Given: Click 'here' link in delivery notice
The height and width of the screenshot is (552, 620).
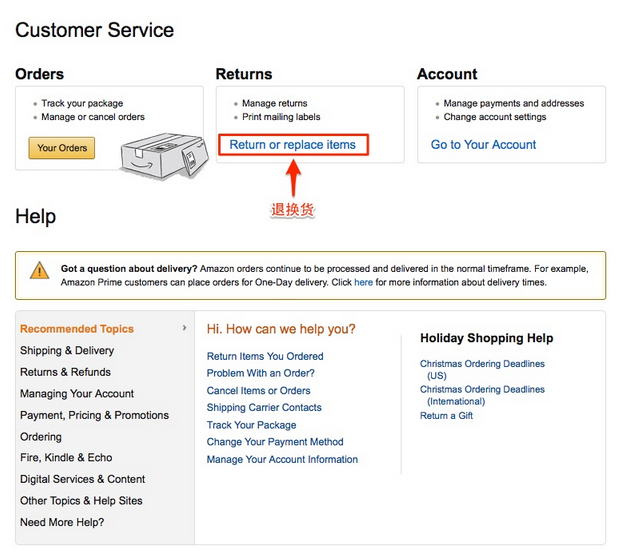Looking at the screenshot, I should 363,283.
